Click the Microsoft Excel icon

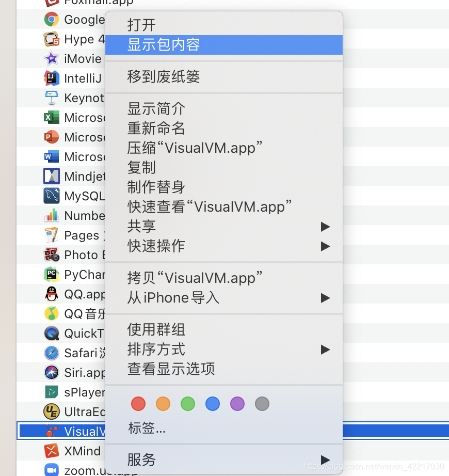point(52,118)
